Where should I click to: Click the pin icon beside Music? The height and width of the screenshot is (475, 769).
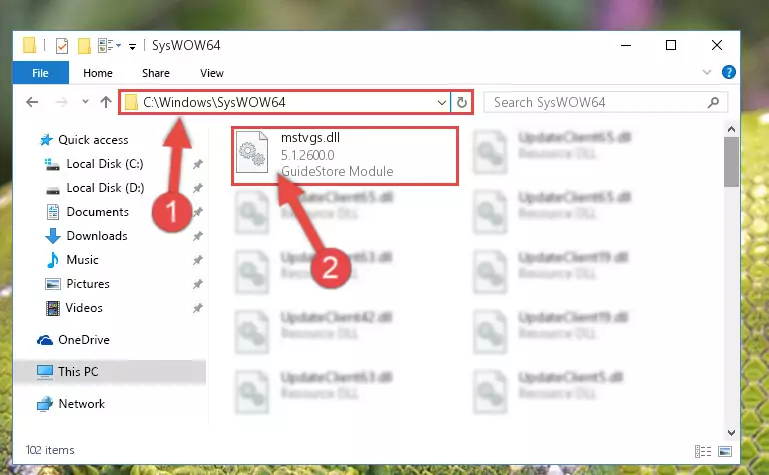point(198,260)
